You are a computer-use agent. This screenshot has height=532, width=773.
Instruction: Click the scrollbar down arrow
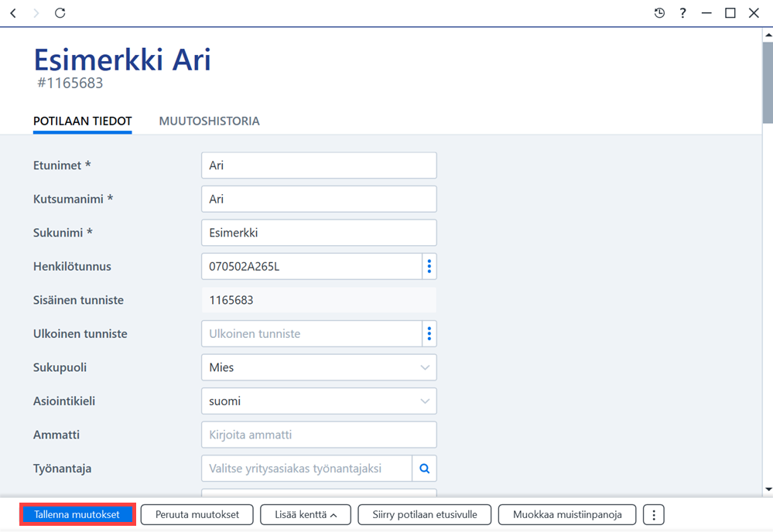tap(768, 489)
